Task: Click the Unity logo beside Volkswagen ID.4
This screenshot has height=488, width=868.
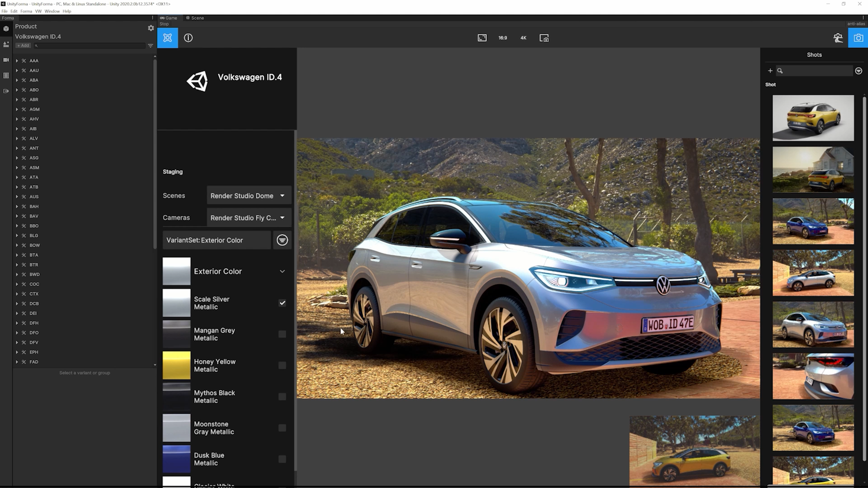Action: click(x=197, y=81)
